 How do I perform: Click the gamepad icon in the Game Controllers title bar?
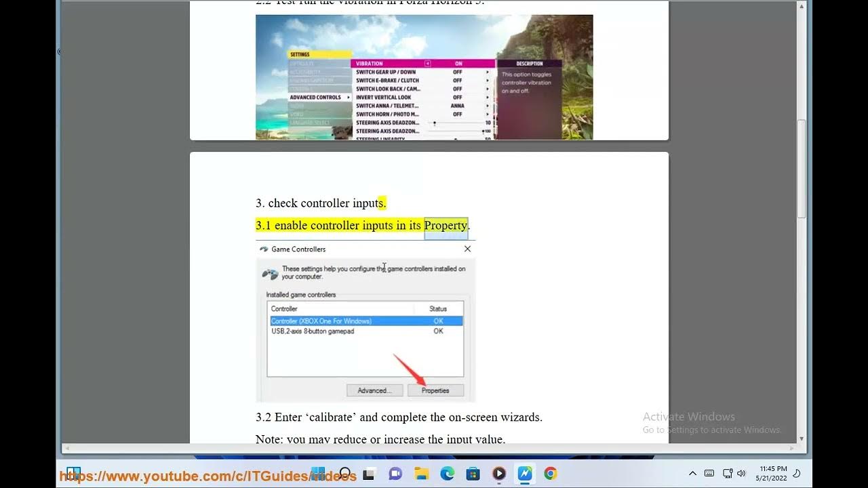[x=264, y=249]
